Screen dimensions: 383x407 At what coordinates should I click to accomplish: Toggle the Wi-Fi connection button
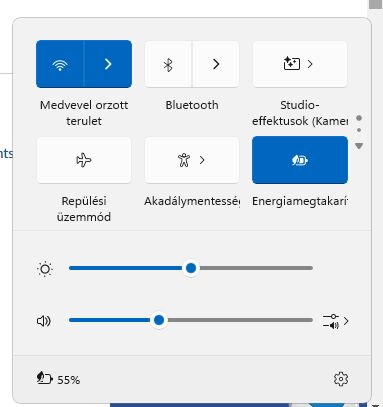click(x=60, y=64)
